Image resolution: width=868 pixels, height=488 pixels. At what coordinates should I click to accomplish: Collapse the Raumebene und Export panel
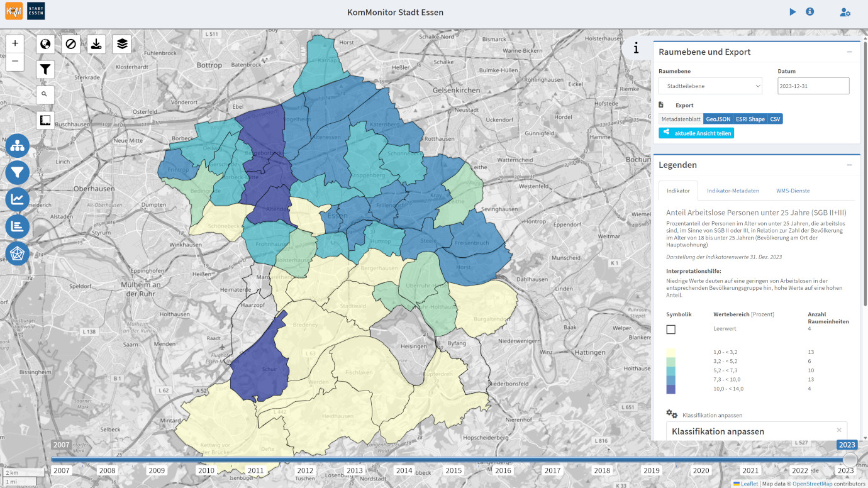849,52
